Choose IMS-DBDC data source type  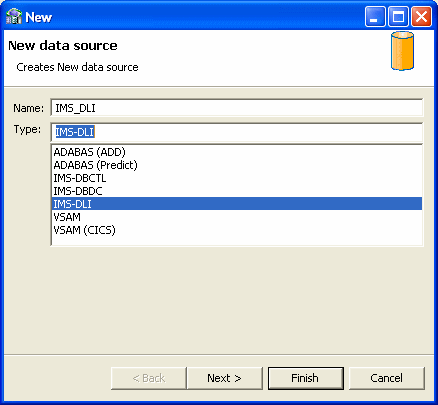(237, 191)
